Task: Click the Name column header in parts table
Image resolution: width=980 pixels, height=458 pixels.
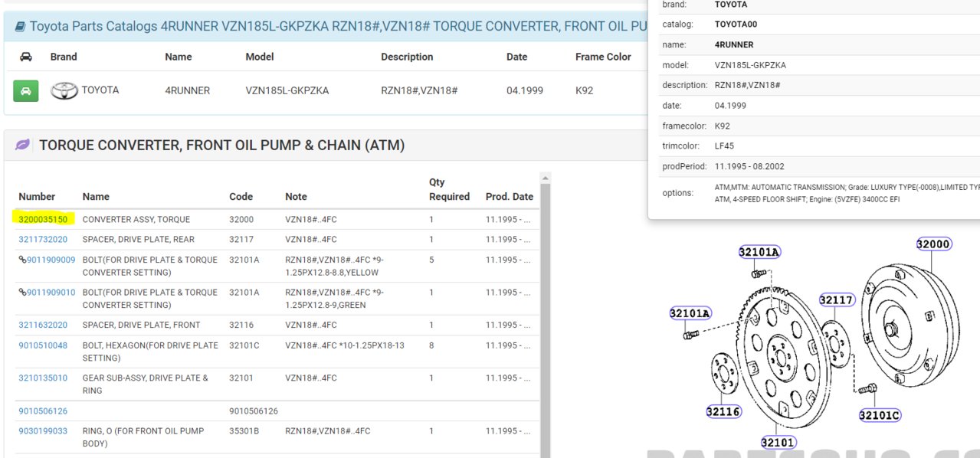Action: click(96, 197)
